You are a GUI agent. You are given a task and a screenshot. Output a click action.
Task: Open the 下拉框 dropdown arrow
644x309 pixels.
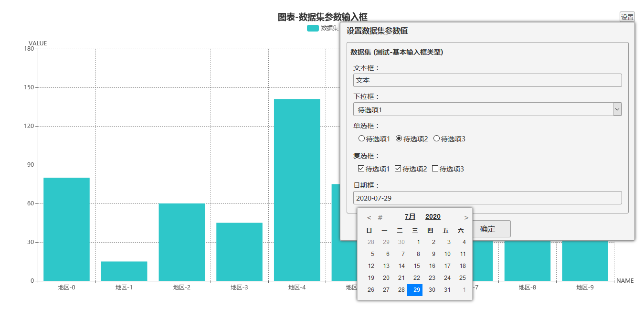[618, 109]
